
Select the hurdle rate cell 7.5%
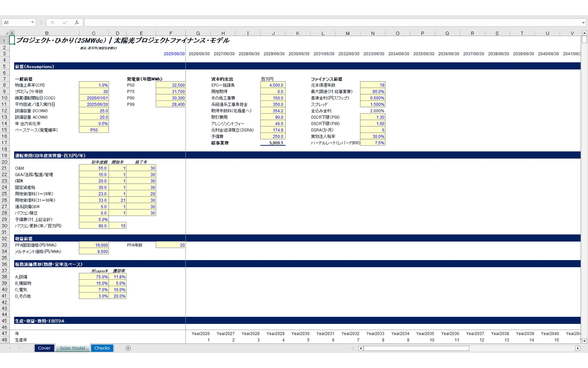[373, 143]
